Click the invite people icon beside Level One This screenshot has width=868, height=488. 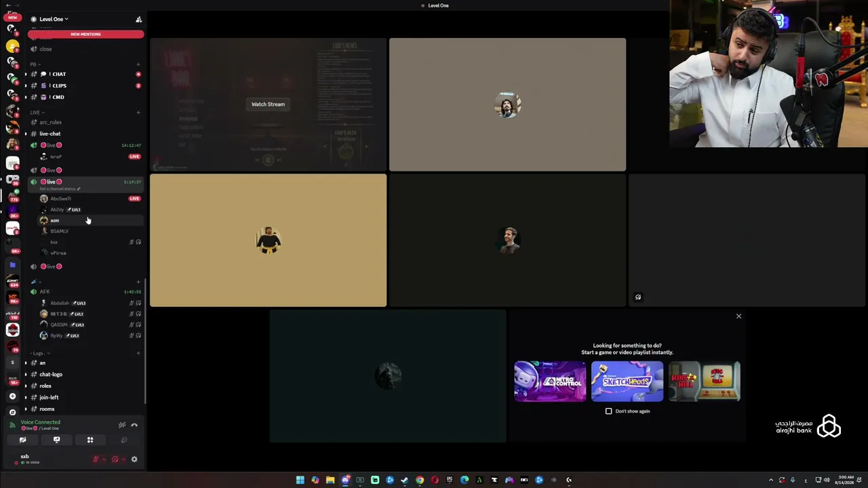click(x=138, y=20)
